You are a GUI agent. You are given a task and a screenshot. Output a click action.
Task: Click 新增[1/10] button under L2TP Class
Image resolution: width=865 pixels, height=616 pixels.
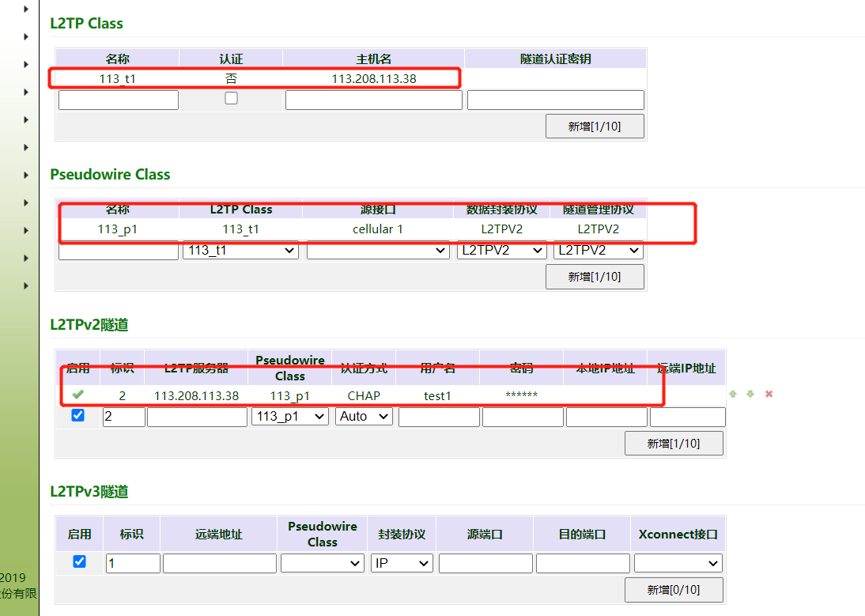coord(594,127)
